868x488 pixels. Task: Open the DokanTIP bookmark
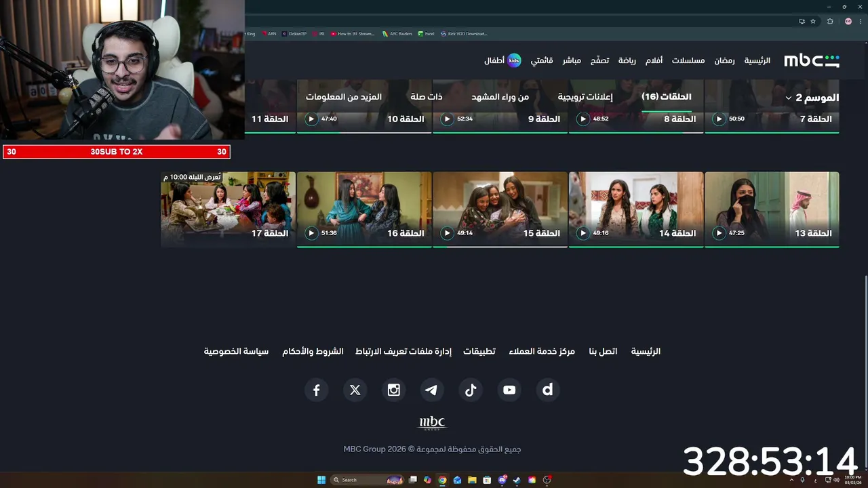coord(295,33)
